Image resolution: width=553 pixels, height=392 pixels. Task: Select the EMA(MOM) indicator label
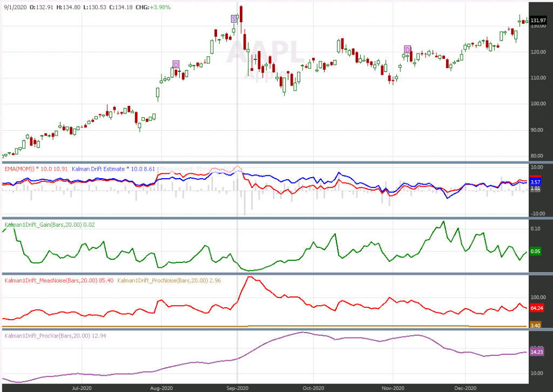click(x=36, y=169)
